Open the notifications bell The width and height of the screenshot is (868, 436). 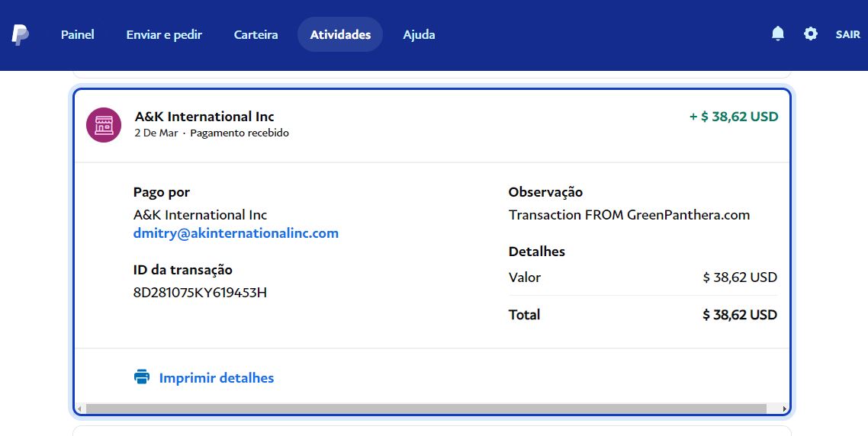pyautogui.click(x=778, y=34)
